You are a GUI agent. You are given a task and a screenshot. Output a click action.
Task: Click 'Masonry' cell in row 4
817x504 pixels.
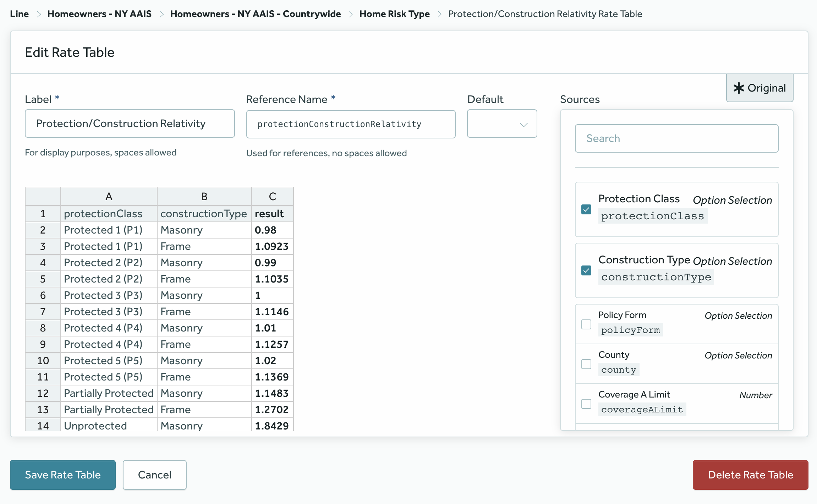tap(204, 263)
